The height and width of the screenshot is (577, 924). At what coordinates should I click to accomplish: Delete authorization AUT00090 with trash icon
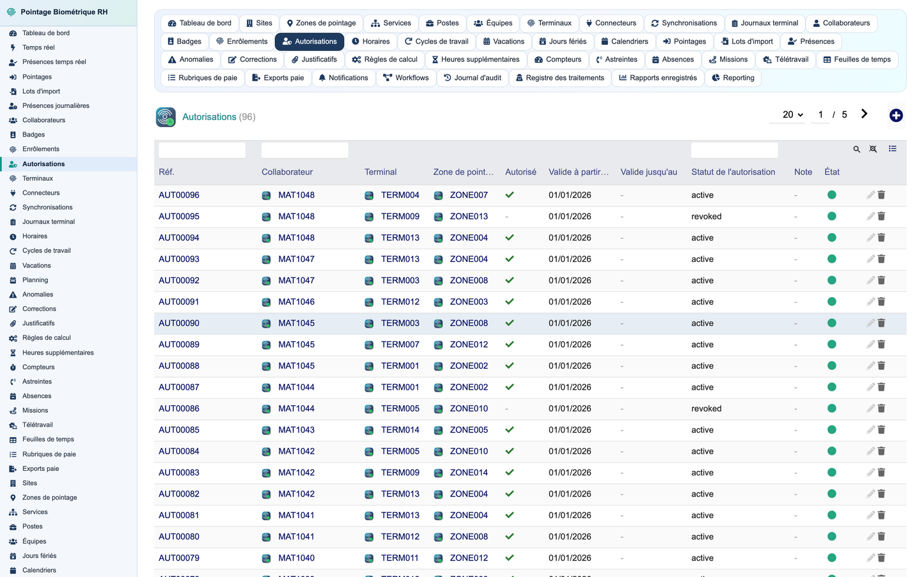click(881, 323)
